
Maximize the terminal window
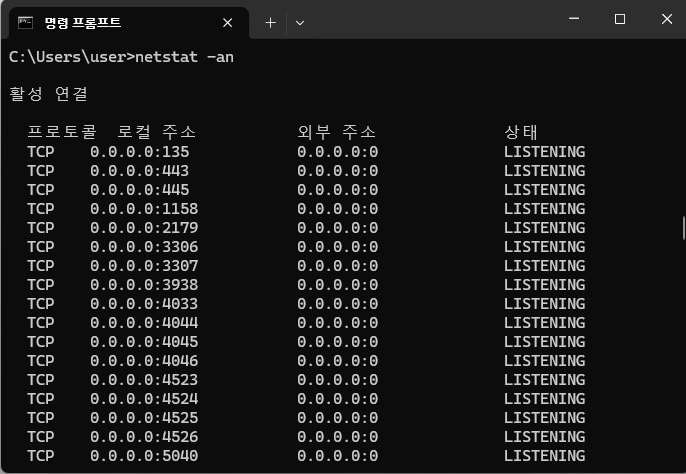click(x=620, y=19)
